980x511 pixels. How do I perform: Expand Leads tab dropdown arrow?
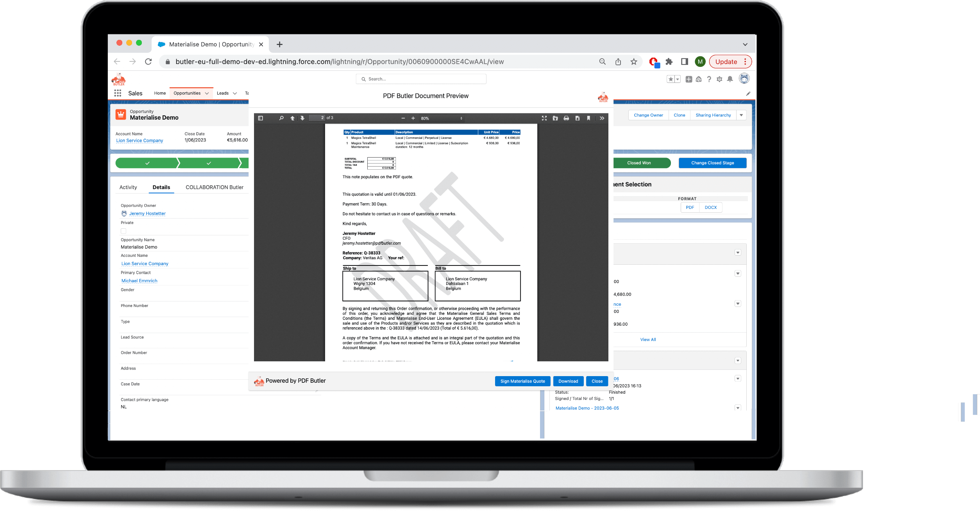235,93
